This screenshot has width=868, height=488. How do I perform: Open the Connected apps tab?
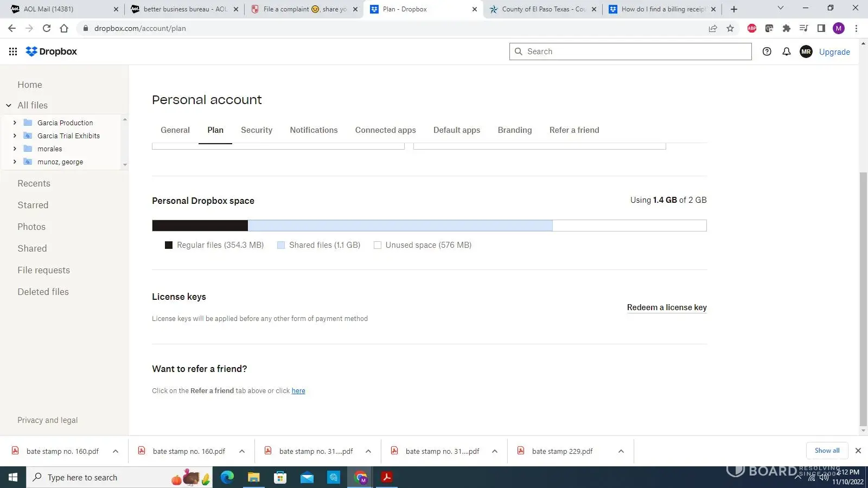click(x=385, y=130)
